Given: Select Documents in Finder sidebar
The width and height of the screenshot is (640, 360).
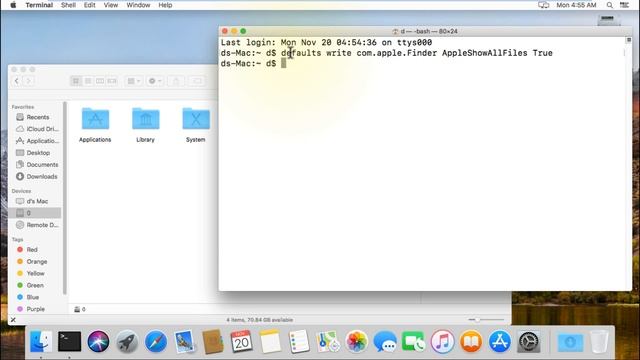Looking at the screenshot, I should 36,164.
